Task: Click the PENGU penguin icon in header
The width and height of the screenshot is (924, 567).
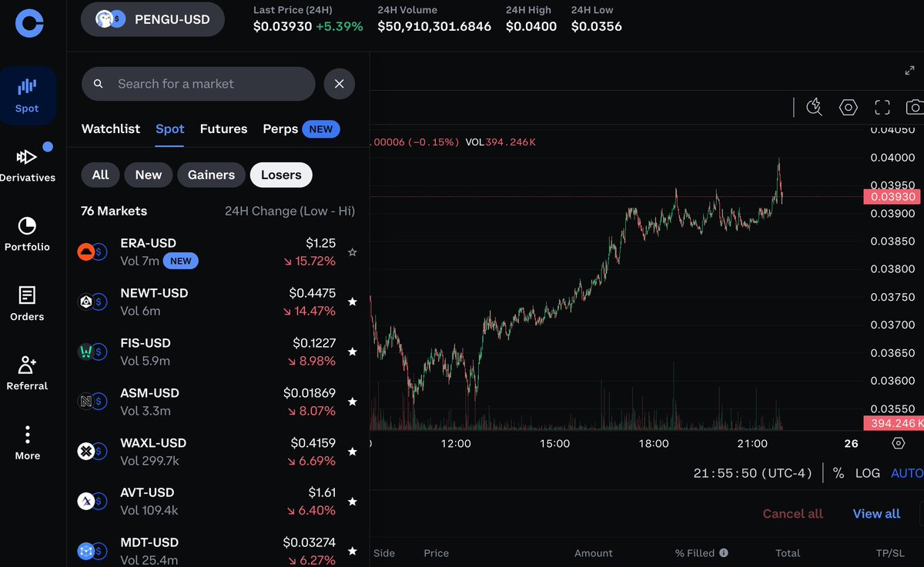Action: point(105,19)
